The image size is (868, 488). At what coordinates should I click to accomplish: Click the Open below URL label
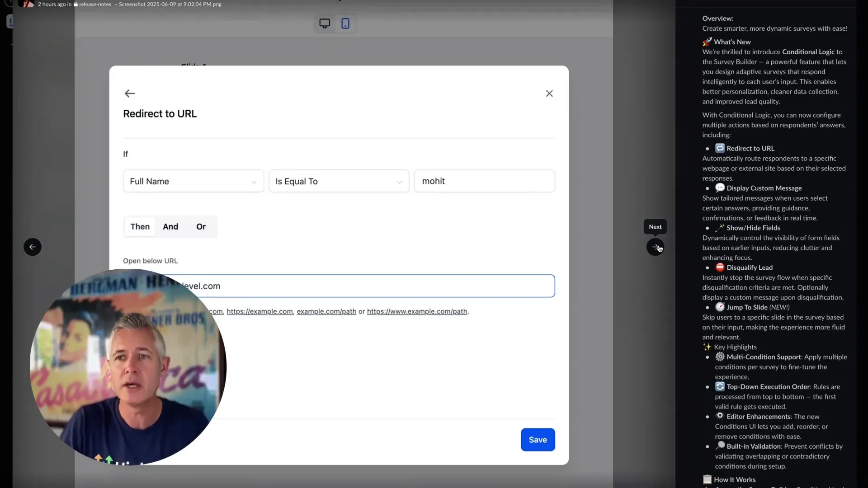pyautogui.click(x=151, y=261)
